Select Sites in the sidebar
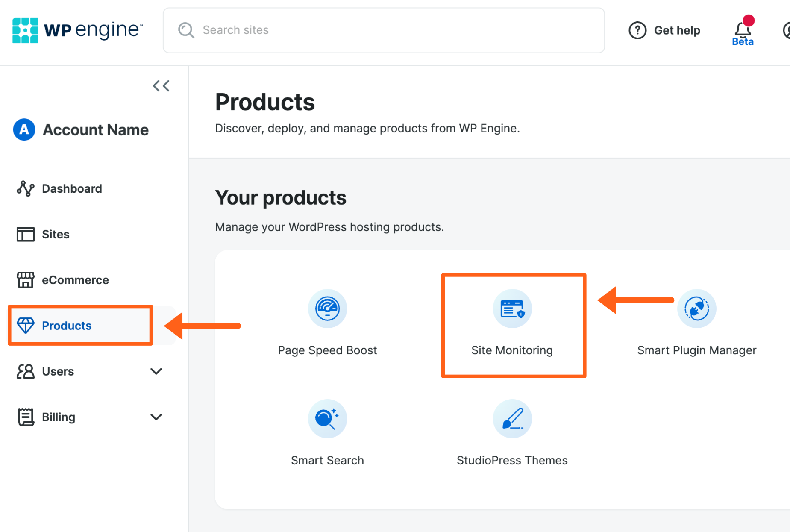 coord(56,234)
